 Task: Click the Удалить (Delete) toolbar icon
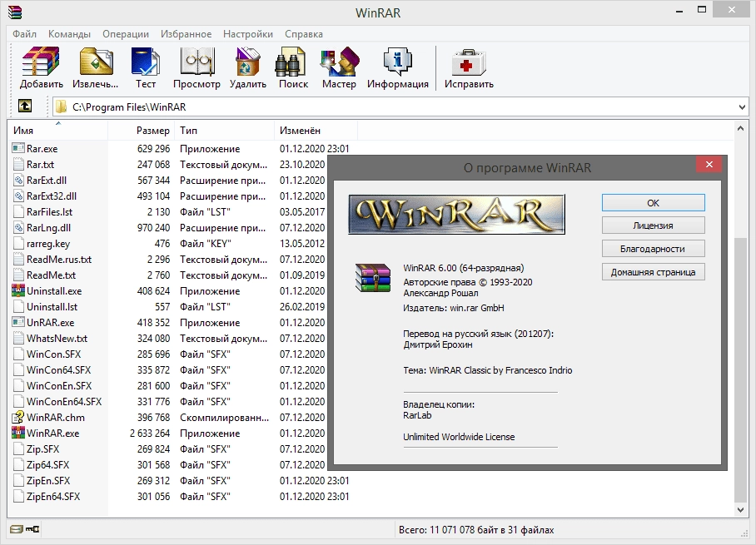pos(248,62)
